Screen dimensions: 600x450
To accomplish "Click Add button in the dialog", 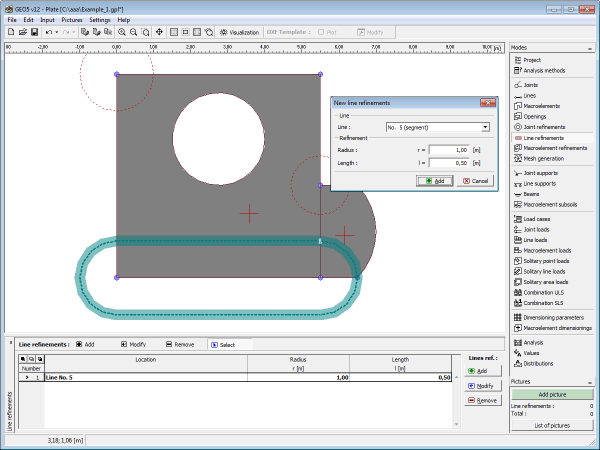I will click(x=434, y=180).
